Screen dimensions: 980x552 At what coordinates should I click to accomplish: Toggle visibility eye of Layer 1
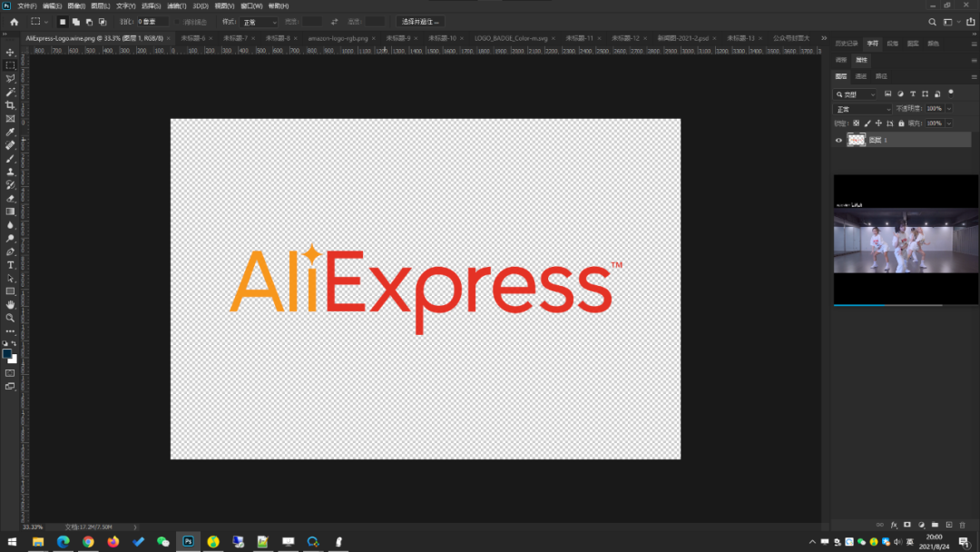pyautogui.click(x=838, y=140)
